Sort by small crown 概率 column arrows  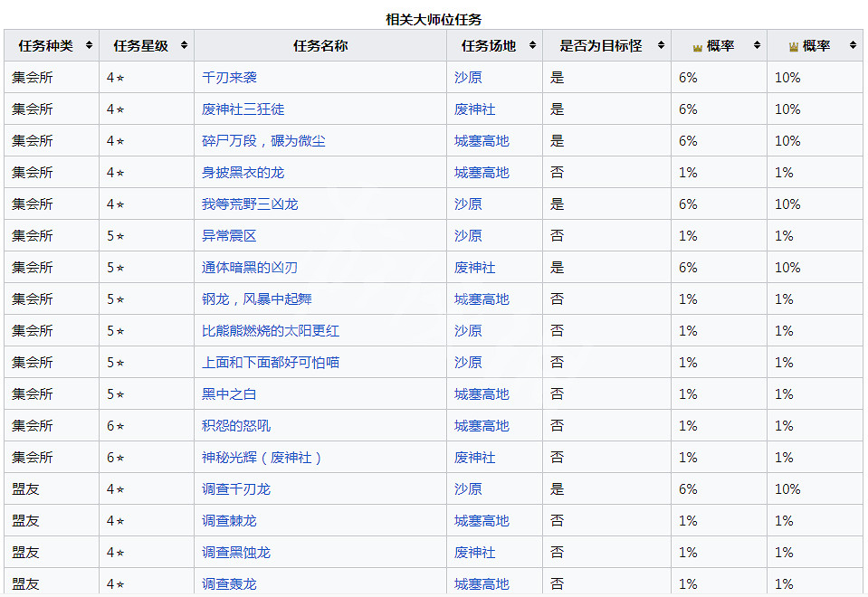coord(756,45)
